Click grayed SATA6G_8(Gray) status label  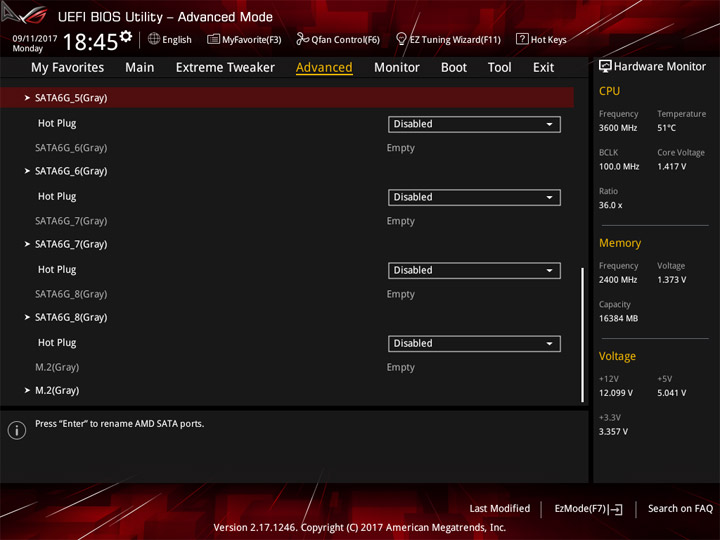coord(71,294)
